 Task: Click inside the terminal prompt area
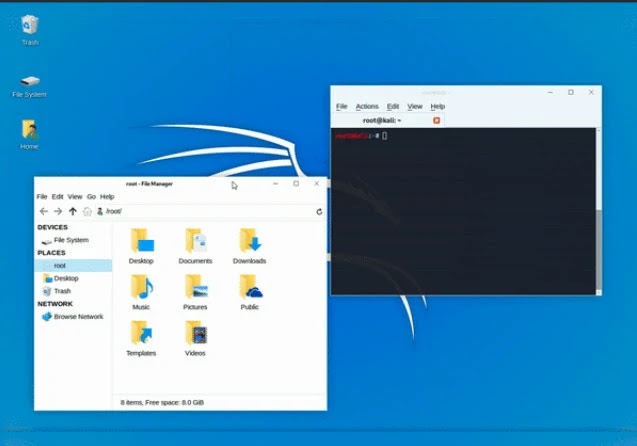coord(463,211)
